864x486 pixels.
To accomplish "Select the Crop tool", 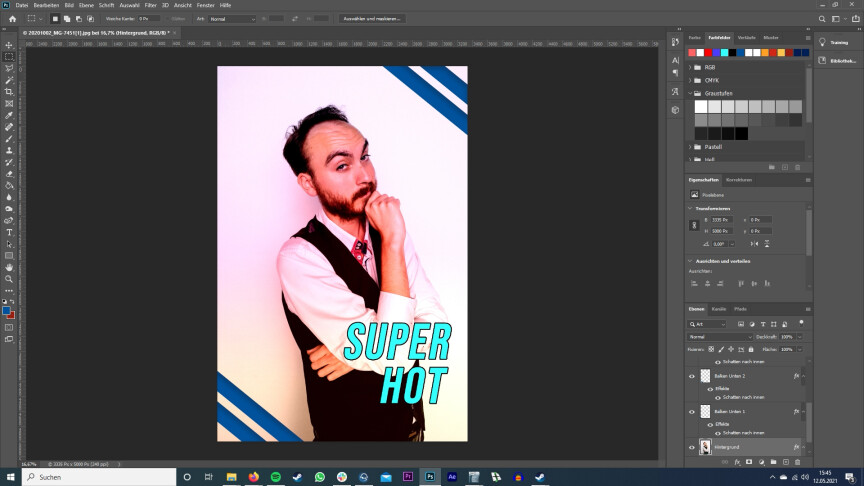I will point(9,92).
